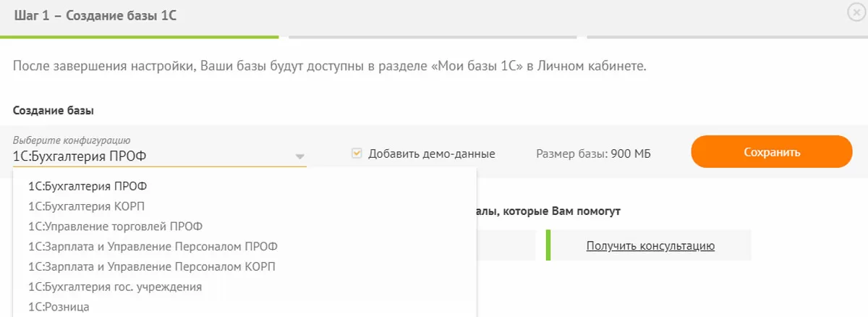Select 1С:Бухгалтерия КОРП from the list
Image resolution: width=868 pixels, height=317 pixels.
coord(92,206)
